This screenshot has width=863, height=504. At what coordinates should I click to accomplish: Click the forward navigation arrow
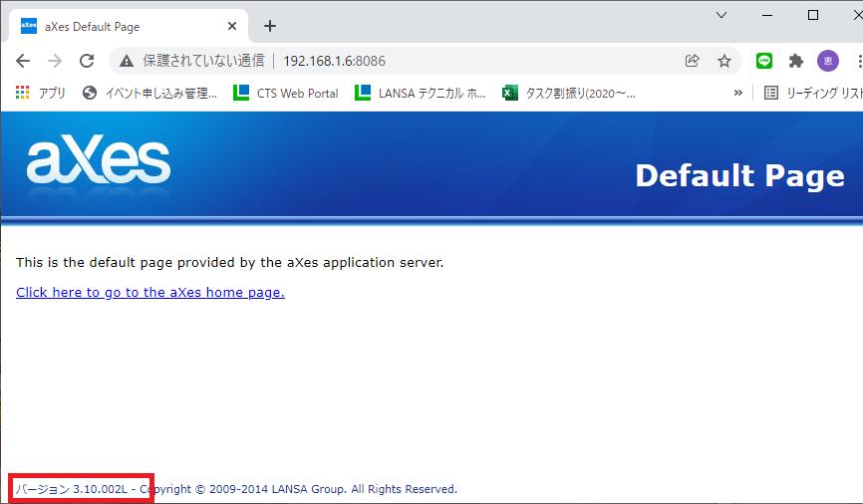click(x=55, y=61)
